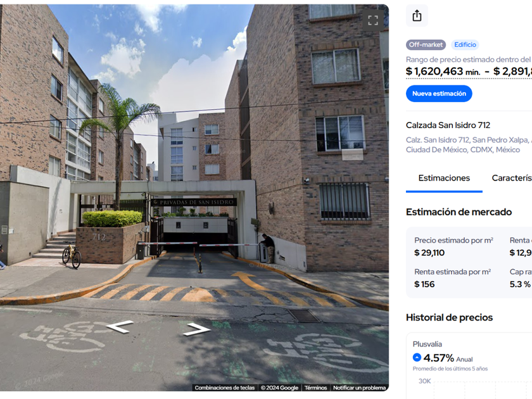
Task: Click the Nueva estimación button
Action: pos(439,94)
